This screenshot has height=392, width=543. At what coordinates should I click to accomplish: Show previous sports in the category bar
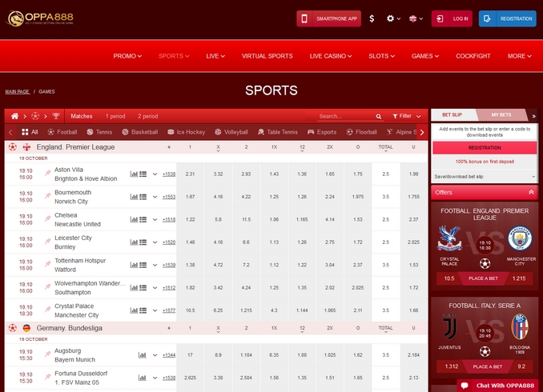10,132
